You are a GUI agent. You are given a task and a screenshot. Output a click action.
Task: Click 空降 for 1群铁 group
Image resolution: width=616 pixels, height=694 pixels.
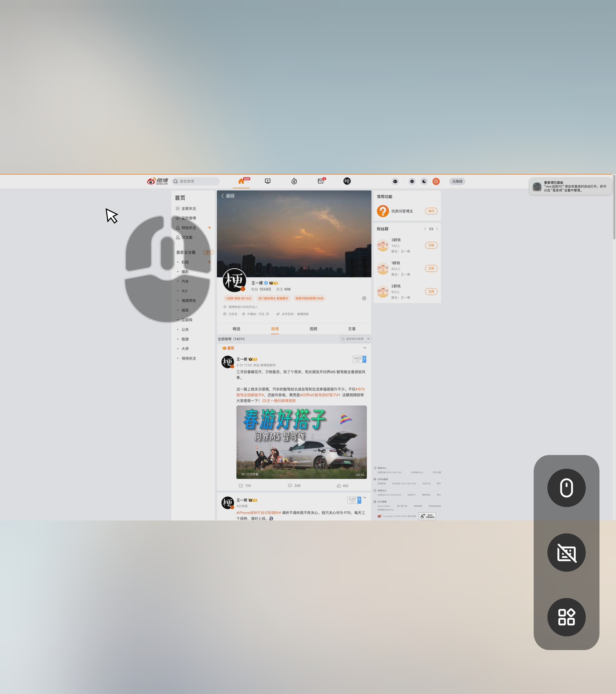[431, 269]
